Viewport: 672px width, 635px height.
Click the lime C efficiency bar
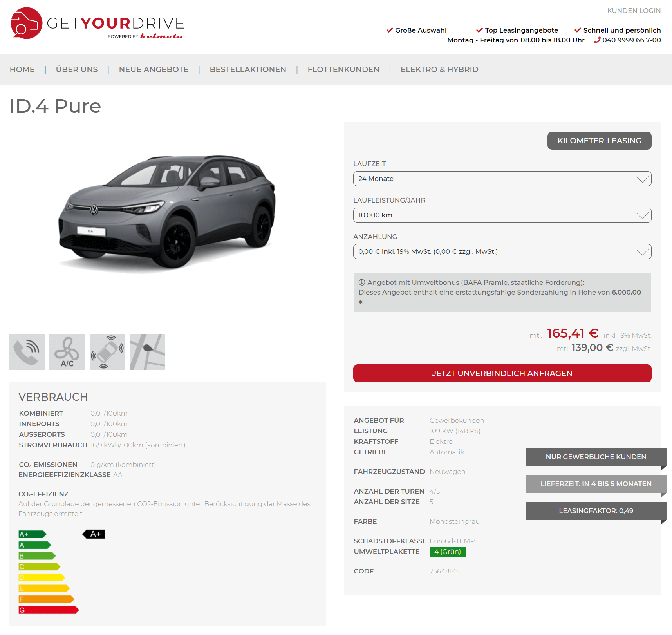40,566
